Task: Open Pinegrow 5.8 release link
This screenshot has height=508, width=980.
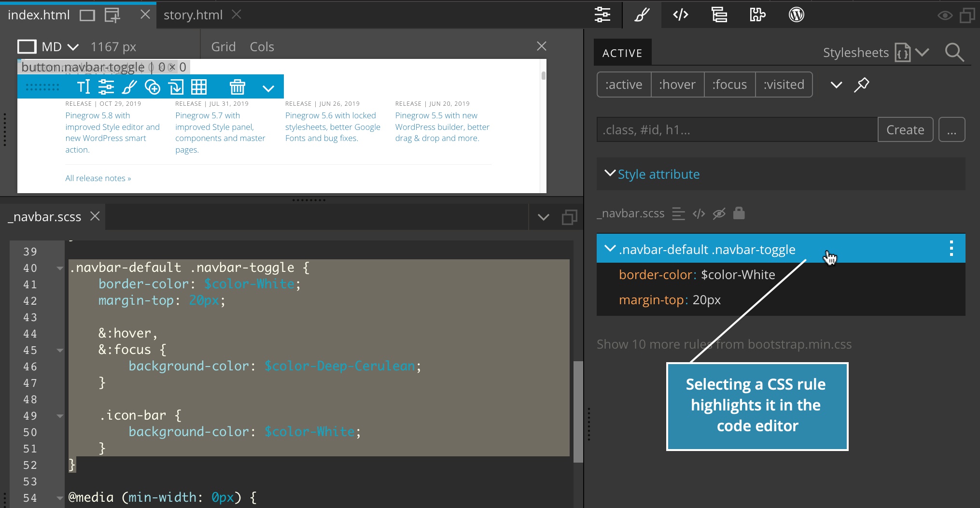Action: [112, 133]
